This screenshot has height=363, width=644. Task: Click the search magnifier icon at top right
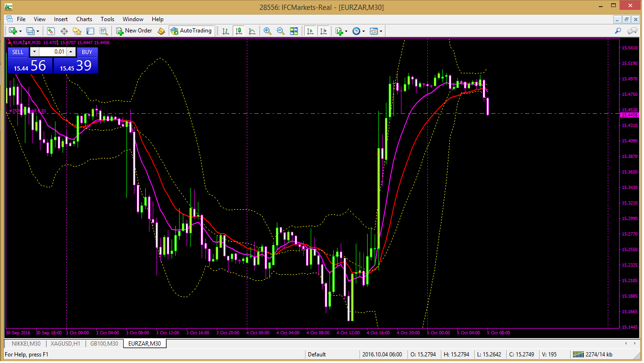tap(618, 31)
